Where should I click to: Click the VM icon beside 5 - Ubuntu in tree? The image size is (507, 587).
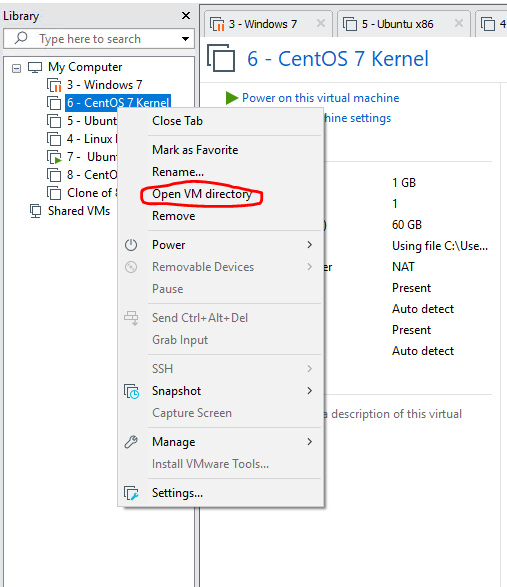[54, 121]
